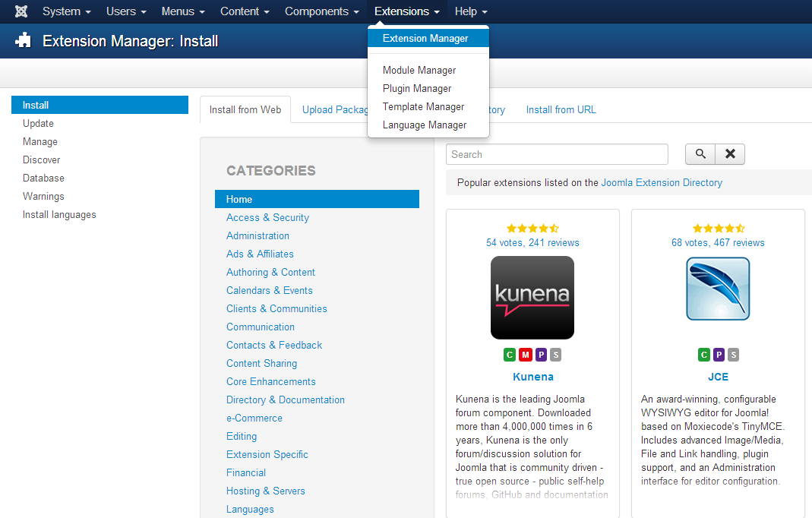Open the Components dropdown menu
Viewport: 812px width, 518px height.
click(x=321, y=11)
